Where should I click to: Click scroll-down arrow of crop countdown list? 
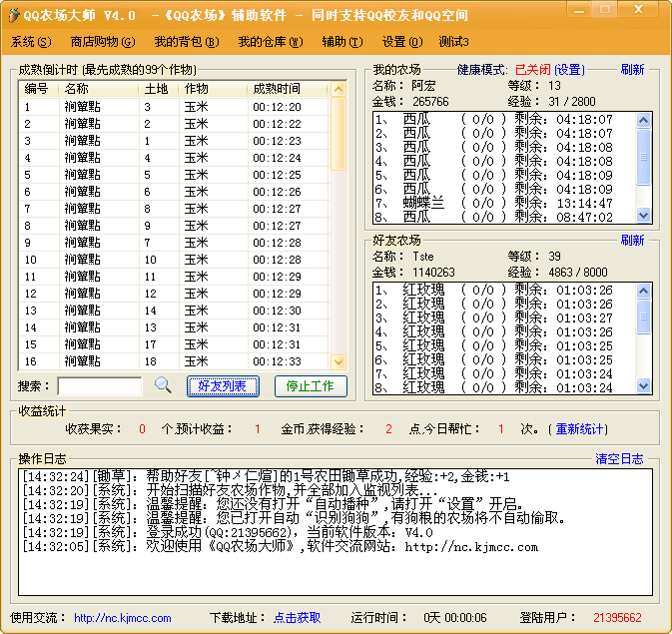click(x=337, y=362)
